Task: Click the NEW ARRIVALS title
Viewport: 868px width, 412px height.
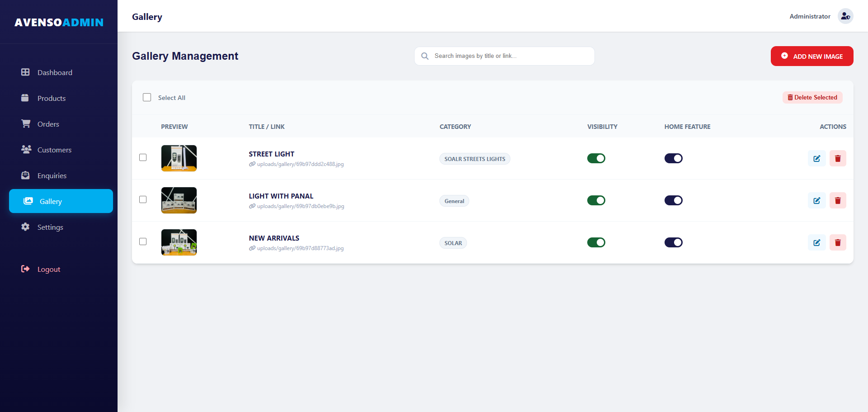Action: point(274,238)
